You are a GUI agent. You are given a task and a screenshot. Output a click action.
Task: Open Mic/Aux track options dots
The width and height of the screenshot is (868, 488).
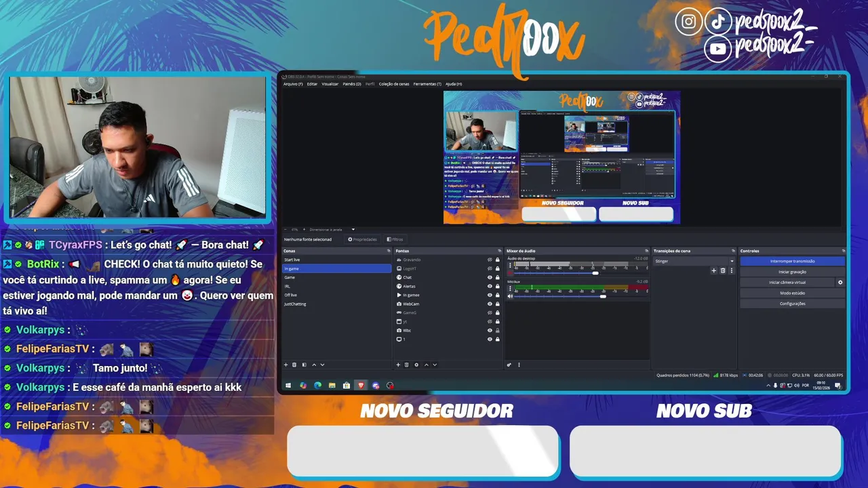click(x=510, y=288)
